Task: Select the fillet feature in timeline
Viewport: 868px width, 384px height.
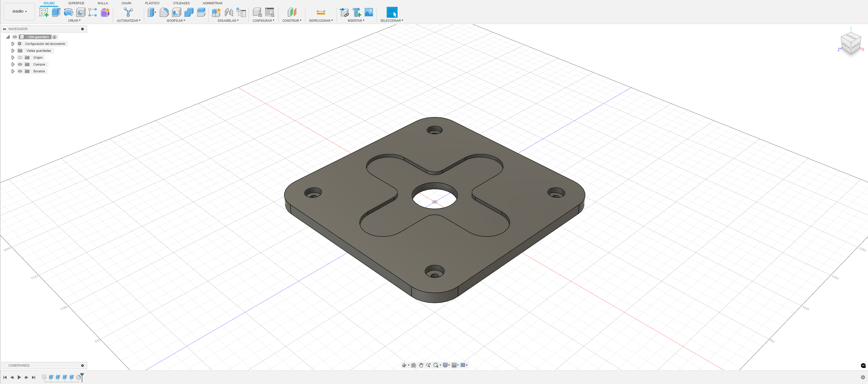Action: [79, 377]
